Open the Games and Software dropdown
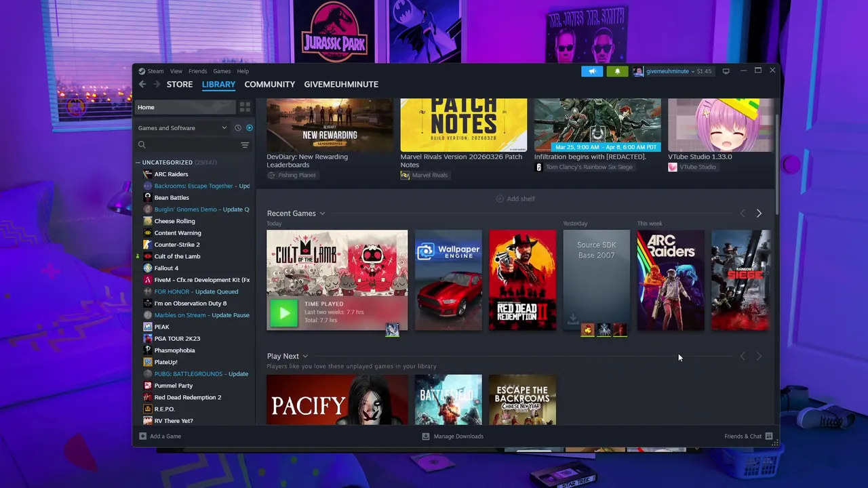 [182, 127]
